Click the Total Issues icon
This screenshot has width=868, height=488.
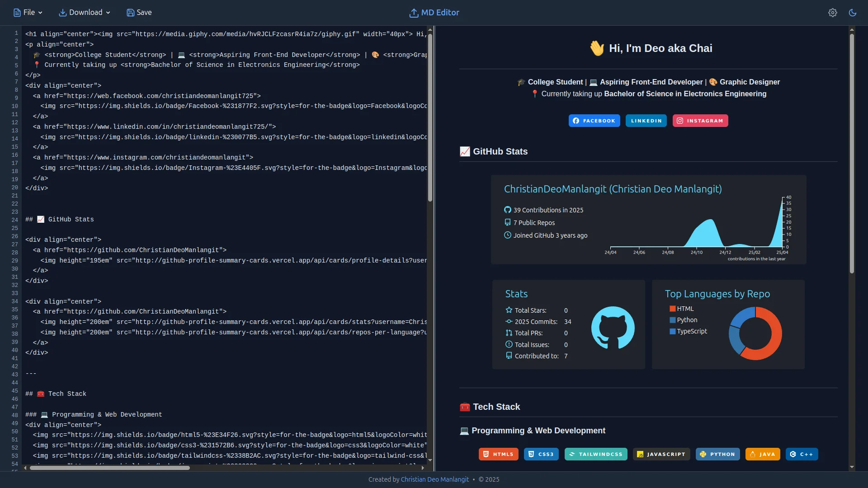tap(509, 344)
